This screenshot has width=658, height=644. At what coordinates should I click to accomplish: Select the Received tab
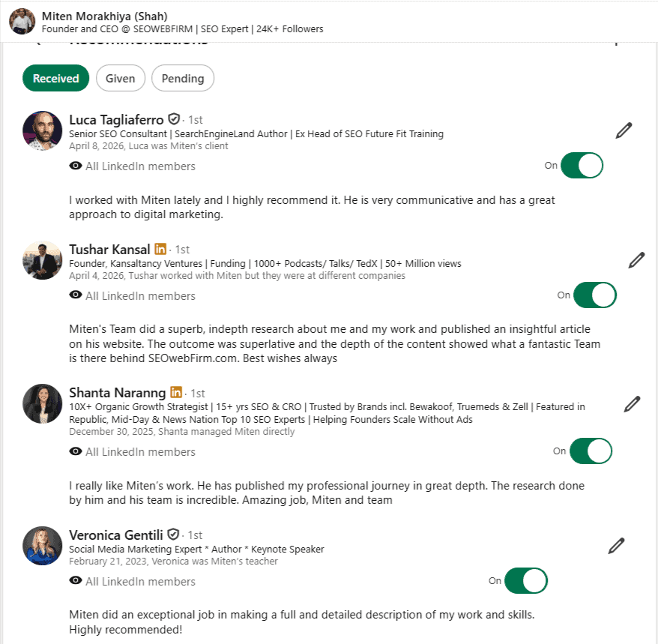click(56, 78)
